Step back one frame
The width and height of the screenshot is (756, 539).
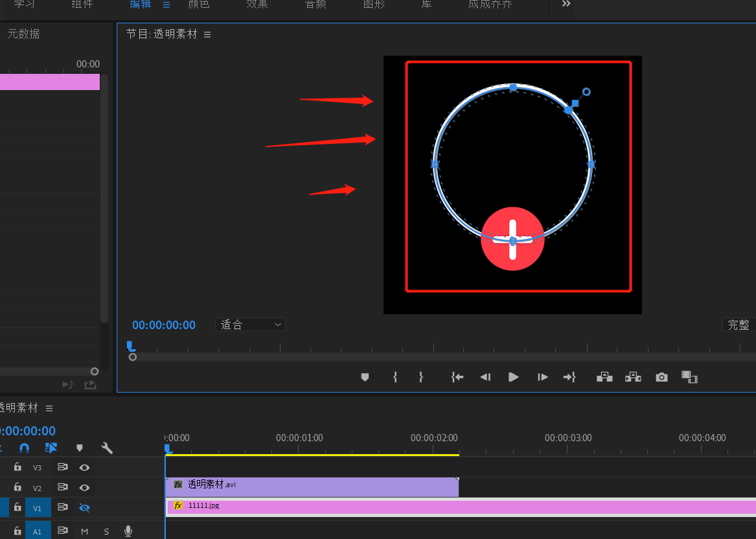(x=485, y=377)
